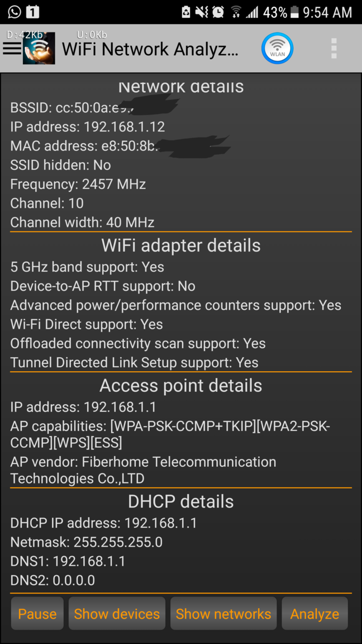This screenshot has height=644, width=362.
Task: Tap the WhatsApp notification icon
Action: tap(14, 12)
